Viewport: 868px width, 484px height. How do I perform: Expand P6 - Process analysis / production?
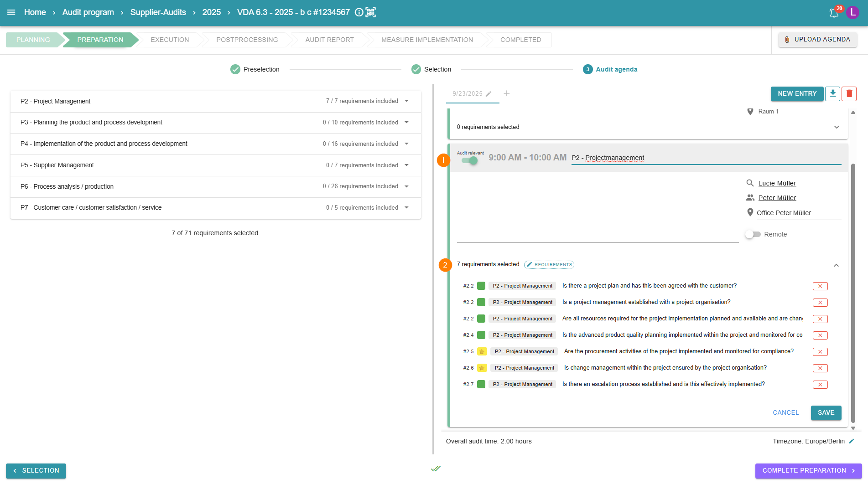pos(406,186)
